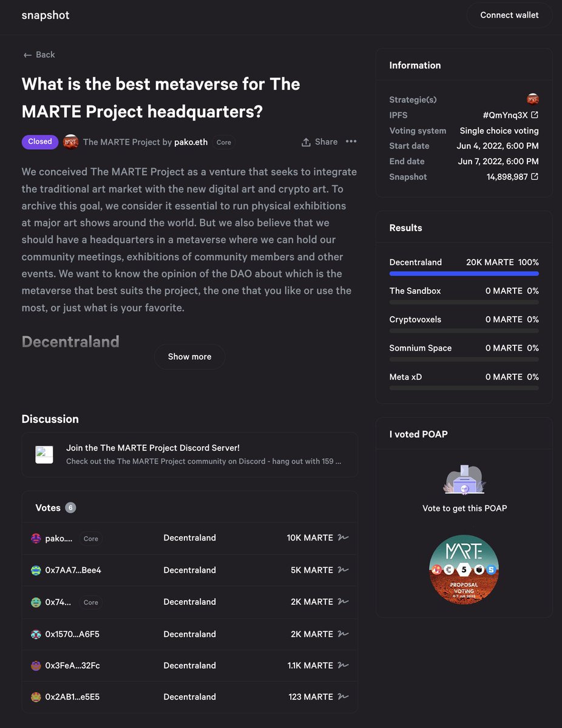This screenshot has height=728, width=562.
Task: Click the MARTE Proposal Voting POAP badge
Action: tap(464, 570)
